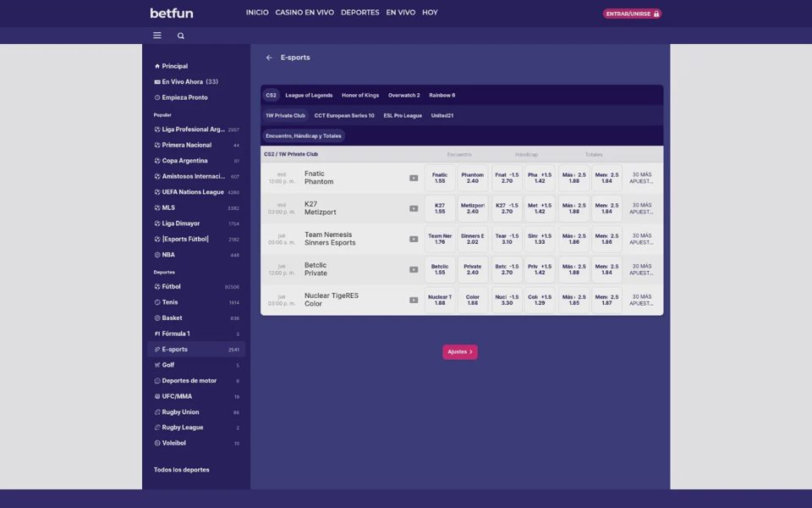Viewport: 812px width, 508px height.
Task: Select Menos 2.5 at 1.87 for Nuclear TigeRES
Action: click(x=607, y=300)
